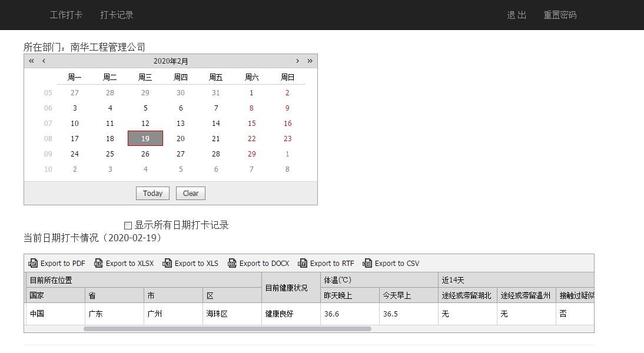Open the 重置密码 link
The width and height of the screenshot is (644, 353).
560,15
